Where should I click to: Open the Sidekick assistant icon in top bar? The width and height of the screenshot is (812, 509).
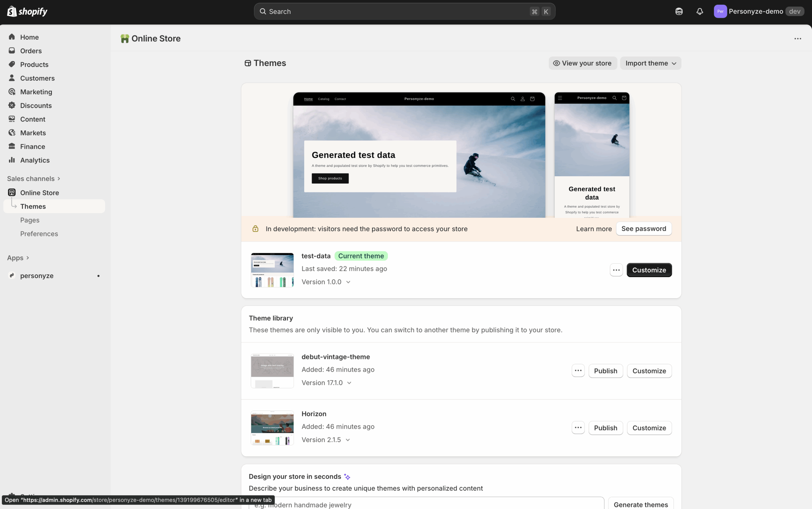click(679, 11)
